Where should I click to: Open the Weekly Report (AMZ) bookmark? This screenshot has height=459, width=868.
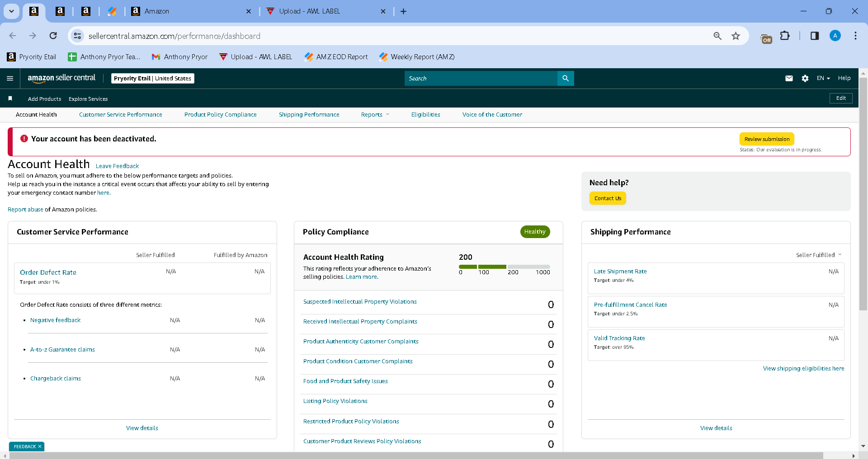click(417, 56)
